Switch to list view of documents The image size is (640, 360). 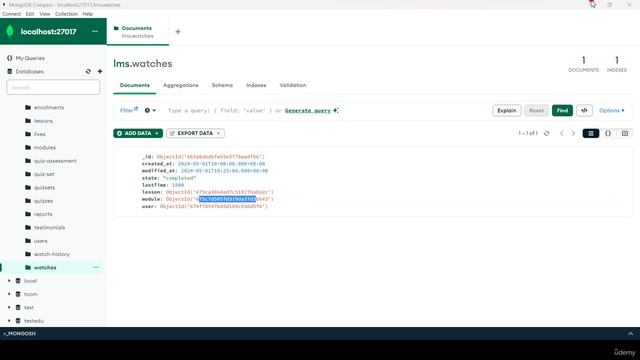(x=591, y=133)
